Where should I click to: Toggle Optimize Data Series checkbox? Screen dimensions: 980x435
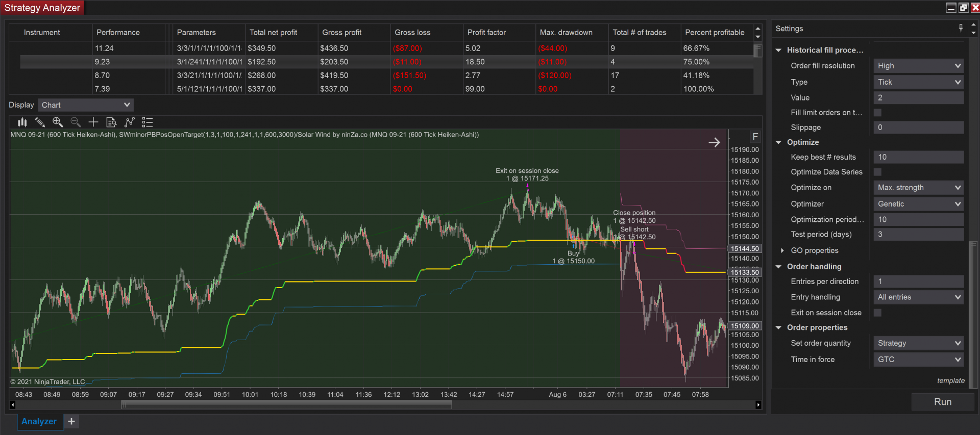[878, 172]
